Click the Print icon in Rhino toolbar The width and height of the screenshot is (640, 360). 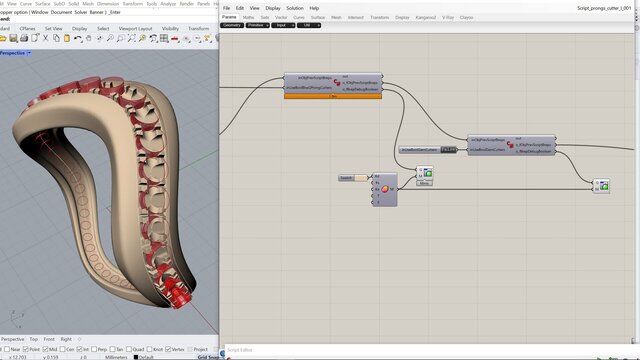click(24, 38)
